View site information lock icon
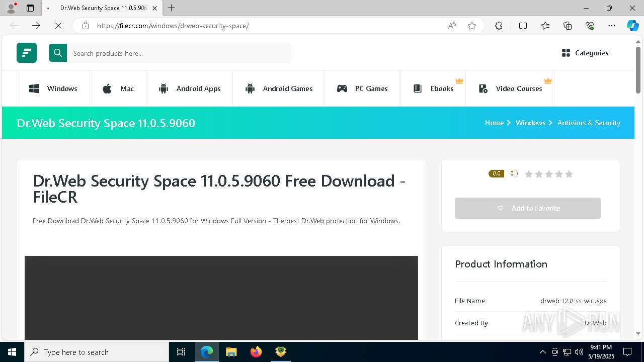Image resolution: width=644 pixels, height=362 pixels. point(86,26)
